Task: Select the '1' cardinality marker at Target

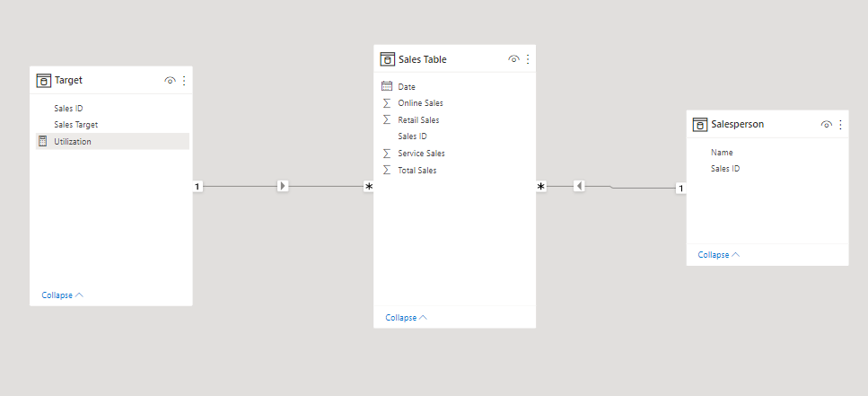Action: tap(197, 187)
